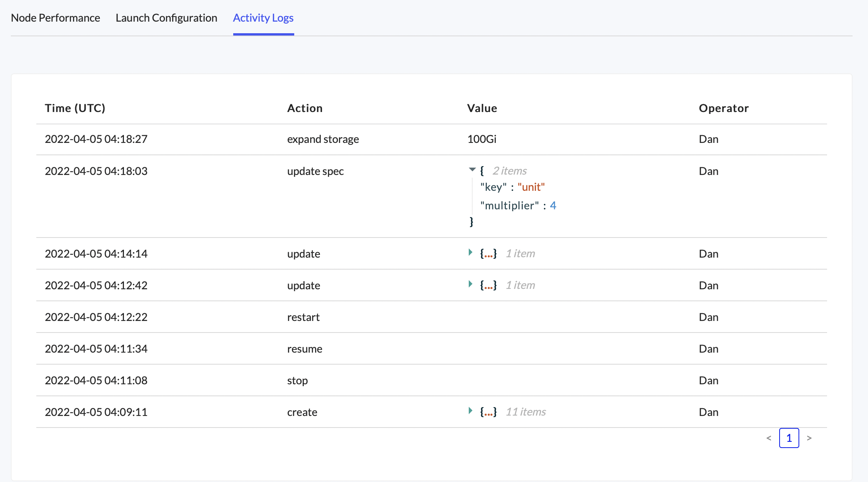Switch to the Node Performance tab
Viewport: 868px width, 482px height.
56,18
